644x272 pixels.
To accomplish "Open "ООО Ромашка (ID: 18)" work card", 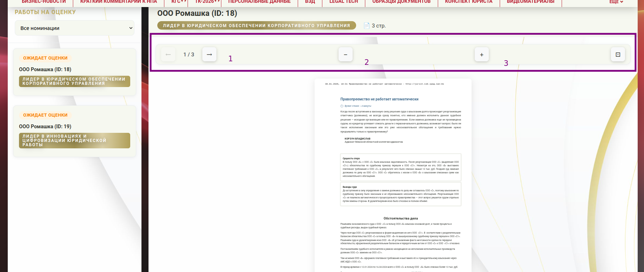I will pyautogui.click(x=45, y=69).
